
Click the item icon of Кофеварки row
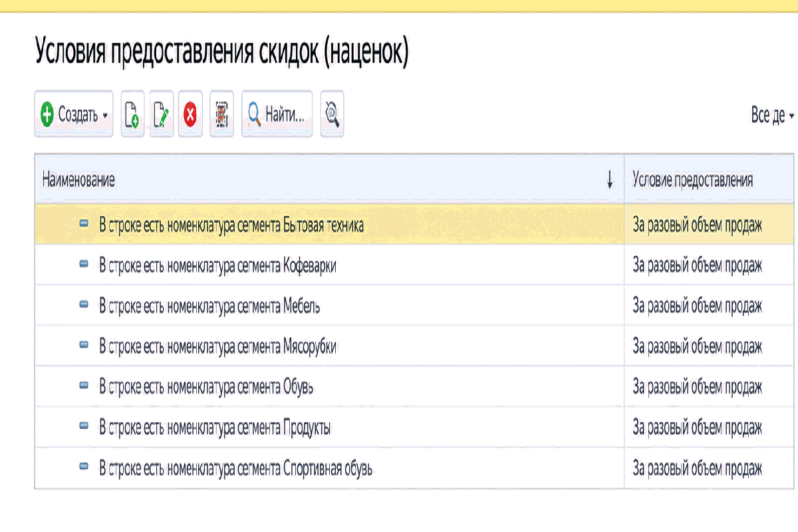(x=84, y=264)
